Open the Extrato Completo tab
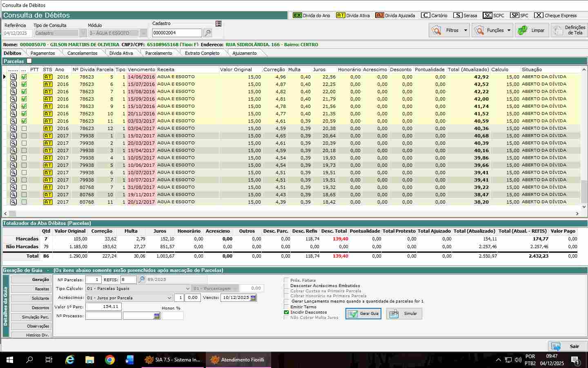 (202, 53)
